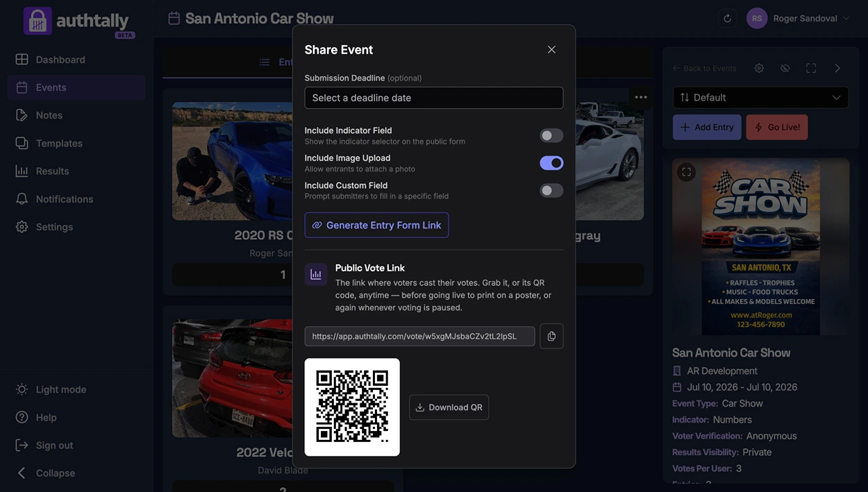
Task: Open the Default sort dropdown
Action: (x=761, y=98)
